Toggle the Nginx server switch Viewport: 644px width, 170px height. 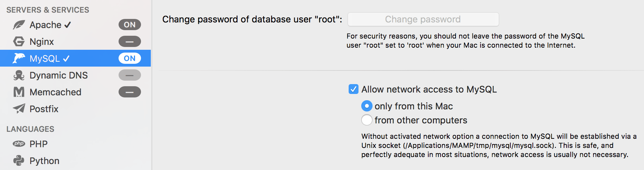coord(130,41)
